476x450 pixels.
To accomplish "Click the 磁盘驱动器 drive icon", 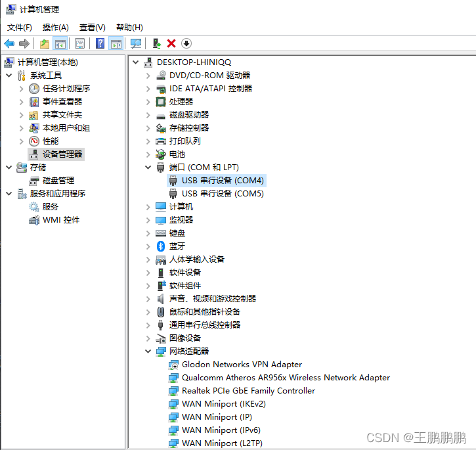I will click(x=161, y=116).
